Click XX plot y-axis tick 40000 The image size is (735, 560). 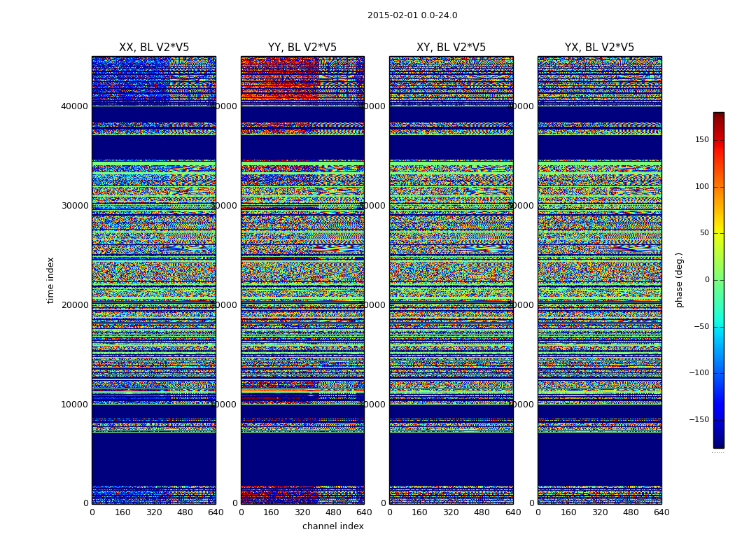click(x=74, y=106)
